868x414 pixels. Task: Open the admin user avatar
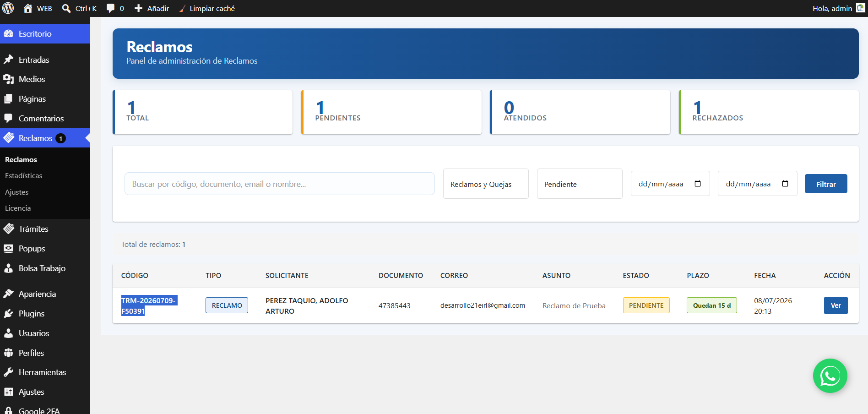[x=861, y=8]
